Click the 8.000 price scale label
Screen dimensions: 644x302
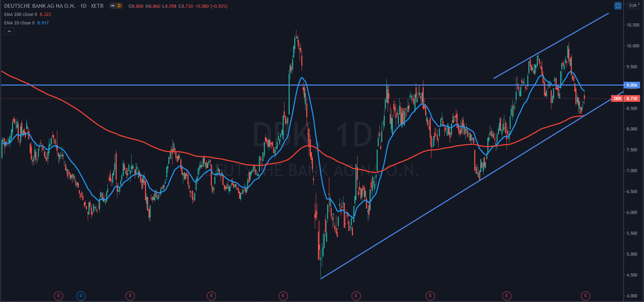[x=633, y=129]
